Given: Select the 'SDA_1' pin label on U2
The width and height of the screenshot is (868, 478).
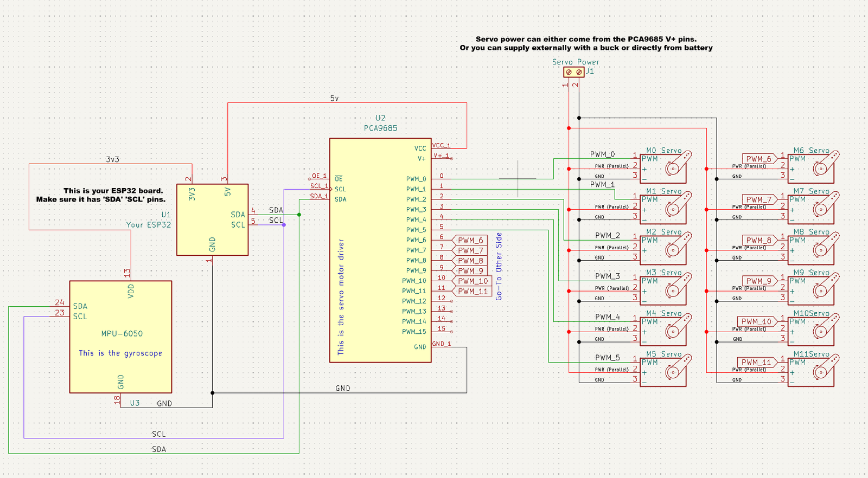Looking at the screenshot, I should [319, 196].
